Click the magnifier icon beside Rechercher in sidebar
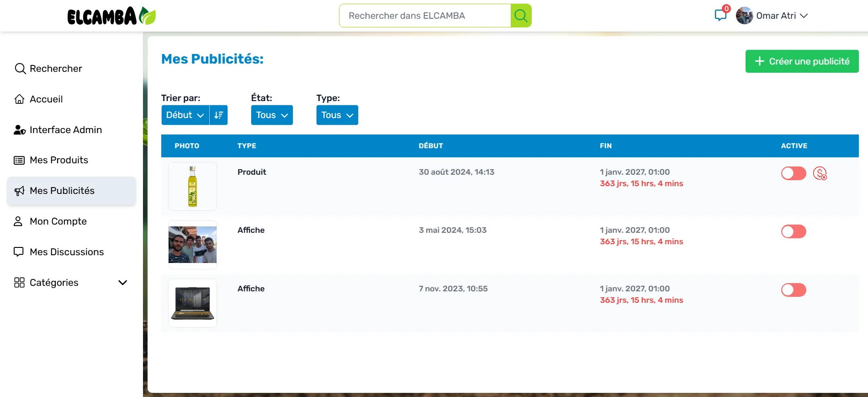 (20, 69)
